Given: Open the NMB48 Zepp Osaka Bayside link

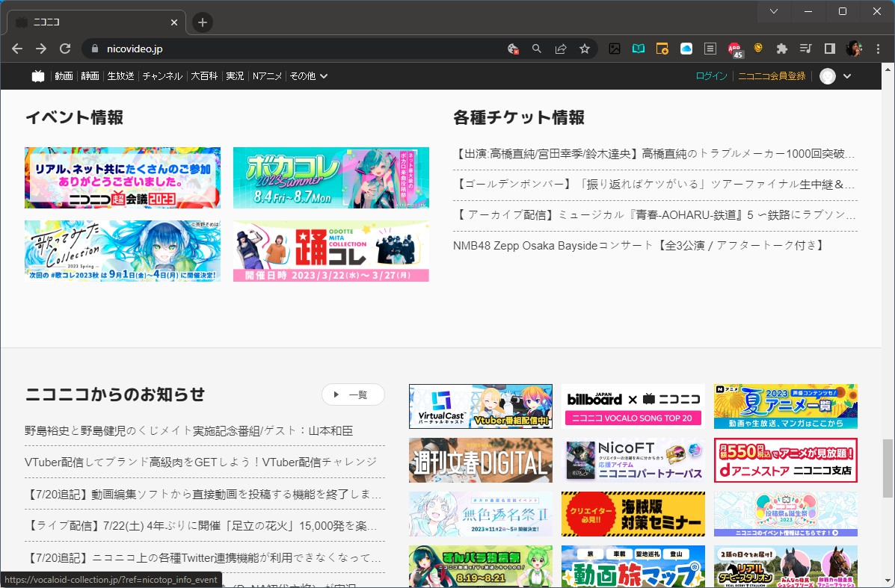Looking at the screenshot, I should [640, 245].
